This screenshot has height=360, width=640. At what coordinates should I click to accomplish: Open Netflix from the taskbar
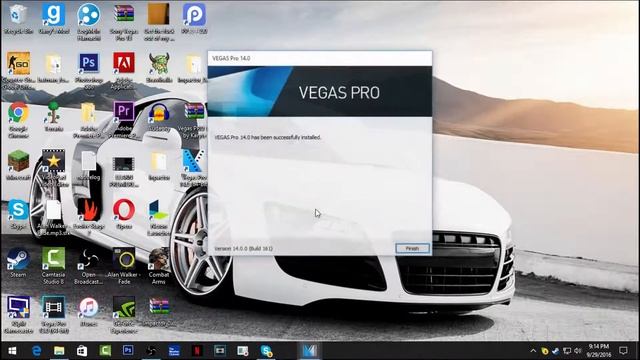[x=197, y=351]
